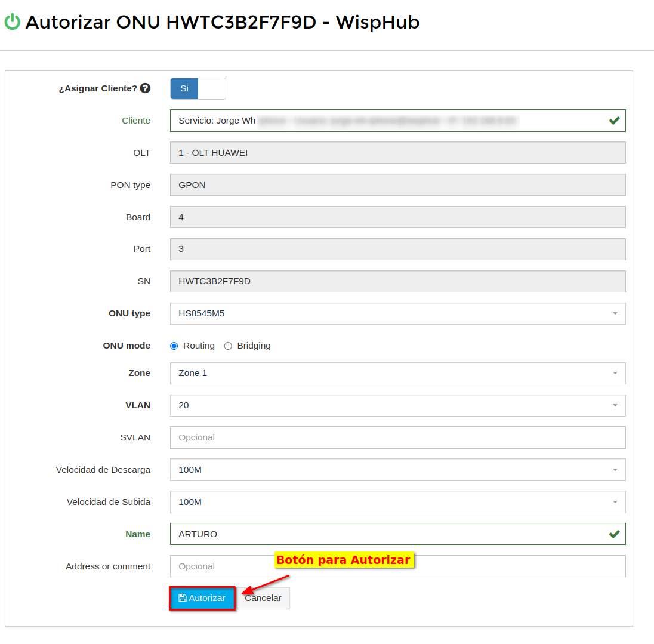
Task: Click the green power icon beside the title
Action: coord(12,21)
